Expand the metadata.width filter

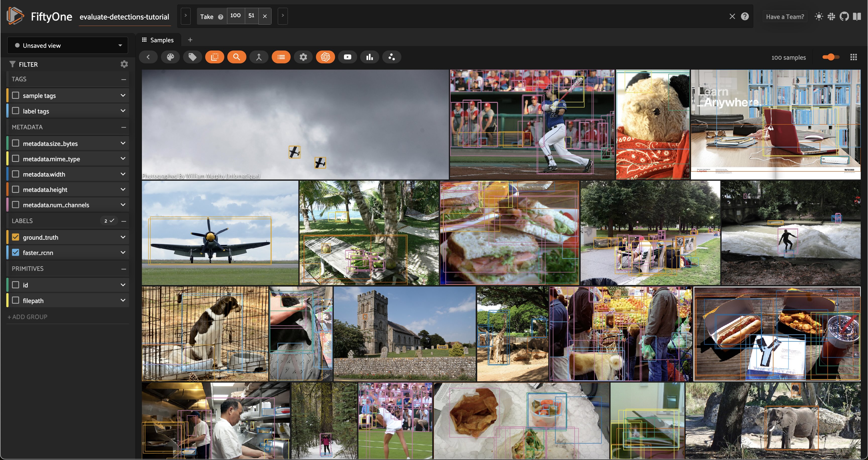tap(123, 174)
